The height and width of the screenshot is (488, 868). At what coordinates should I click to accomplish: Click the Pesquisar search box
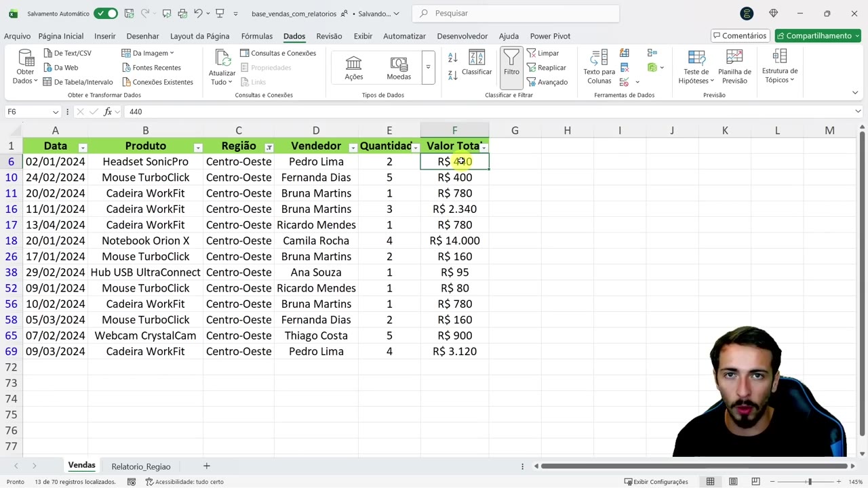(x=516, y=14)
